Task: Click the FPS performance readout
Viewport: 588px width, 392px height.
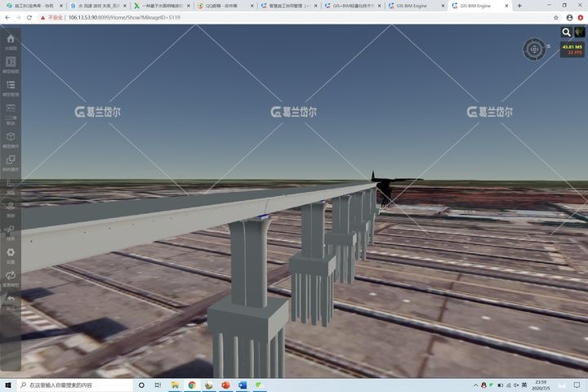Action: click(x=572, y=50)
